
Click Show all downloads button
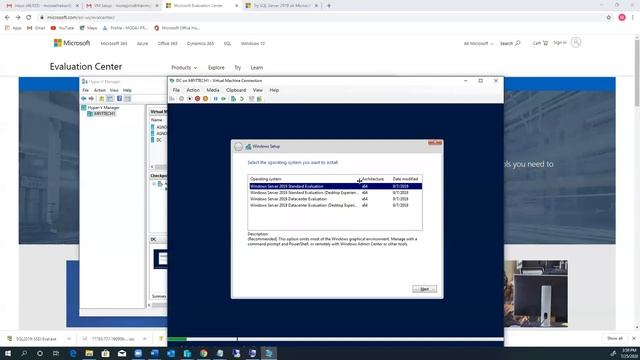pyautogui.click(x=615, y=338)
